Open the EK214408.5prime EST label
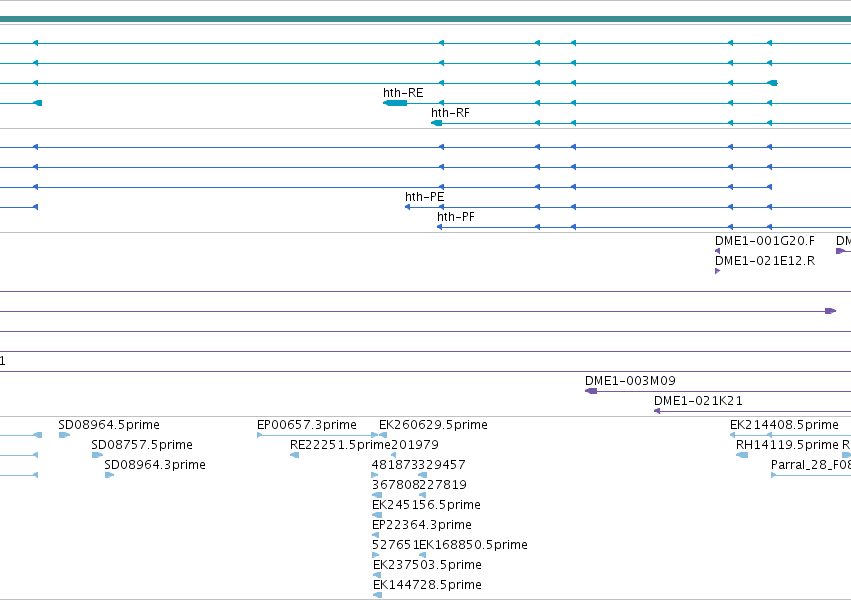Image resolution: width=851 pixels, height=600 pixels. click(x=784, y=425)
